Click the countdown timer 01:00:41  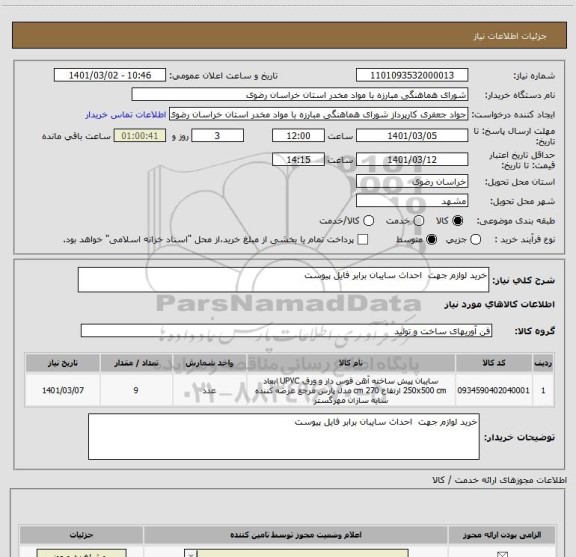(140, 136)
